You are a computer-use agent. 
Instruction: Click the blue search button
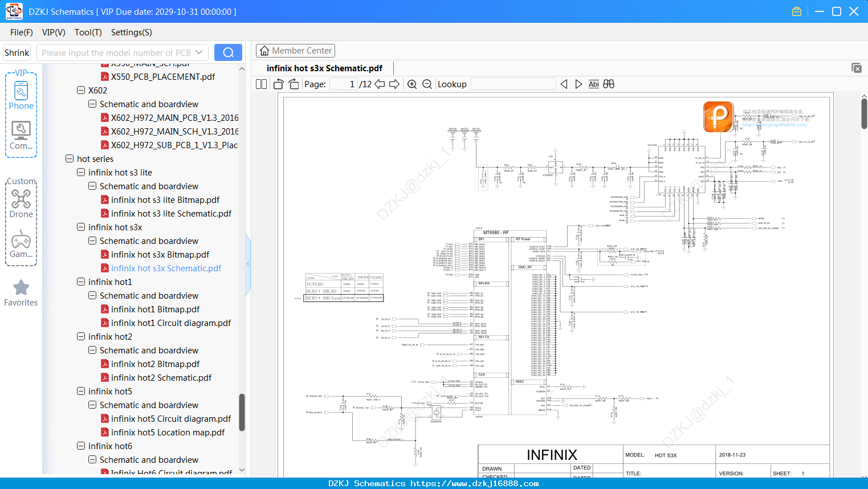(x=228, y=52)
